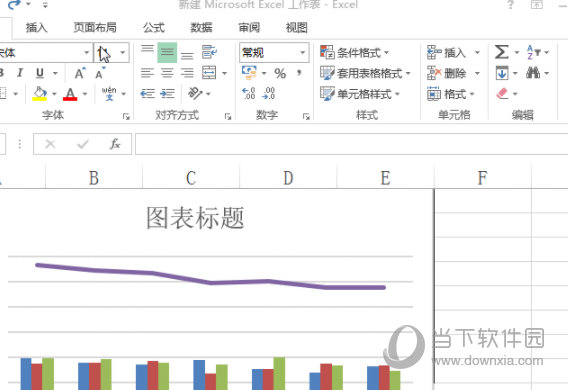This screenshot has height=390, width=568.
Task: Increase indent
Action: (167, 94)
